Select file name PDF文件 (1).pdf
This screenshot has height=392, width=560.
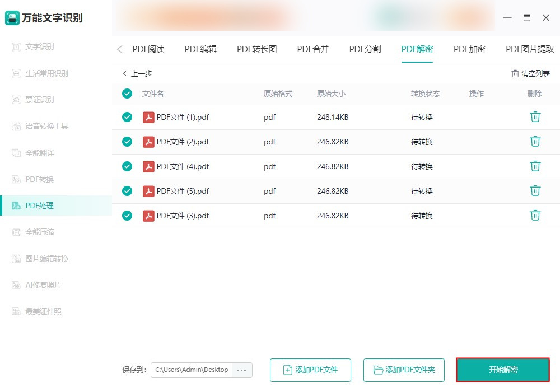pos(183,117)
